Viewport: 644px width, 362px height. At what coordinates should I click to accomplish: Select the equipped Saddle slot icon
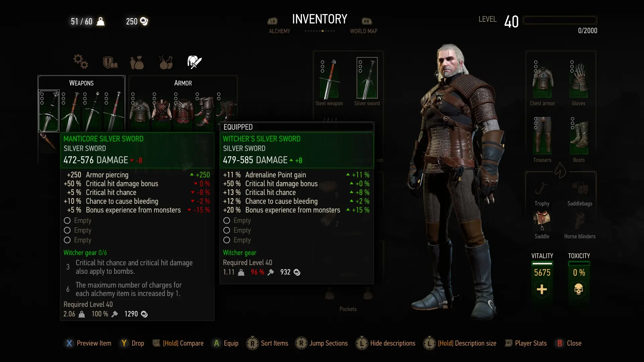(542, 221)
